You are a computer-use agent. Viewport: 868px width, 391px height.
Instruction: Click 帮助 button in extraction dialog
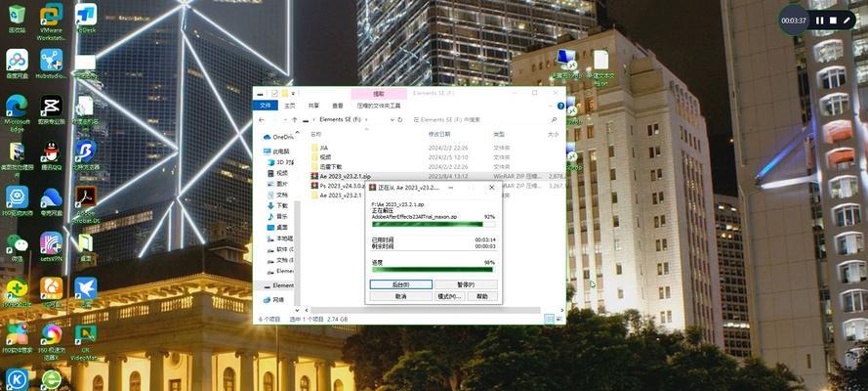click(x=482, y=297)
